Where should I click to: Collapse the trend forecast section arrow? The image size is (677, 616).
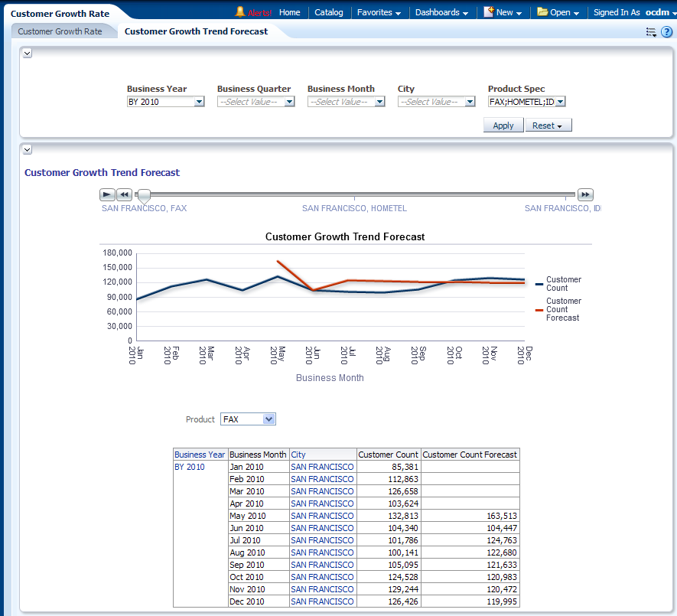[x=28, y=149]
